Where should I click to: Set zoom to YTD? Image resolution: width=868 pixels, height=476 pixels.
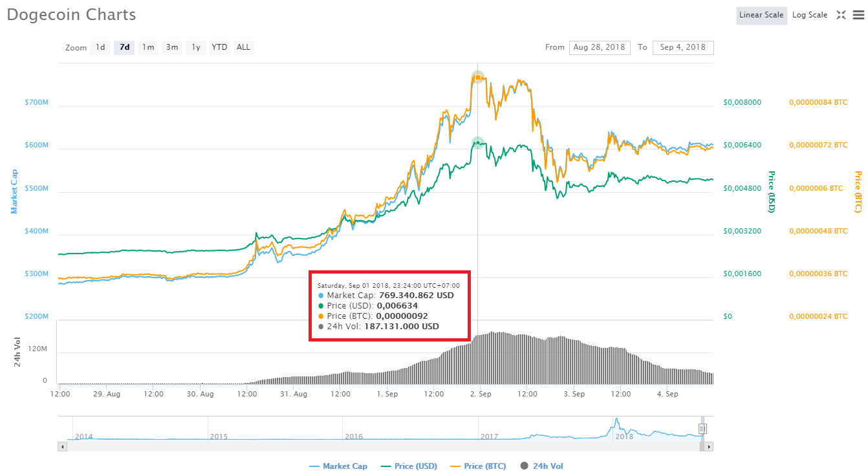pos(220,47)
